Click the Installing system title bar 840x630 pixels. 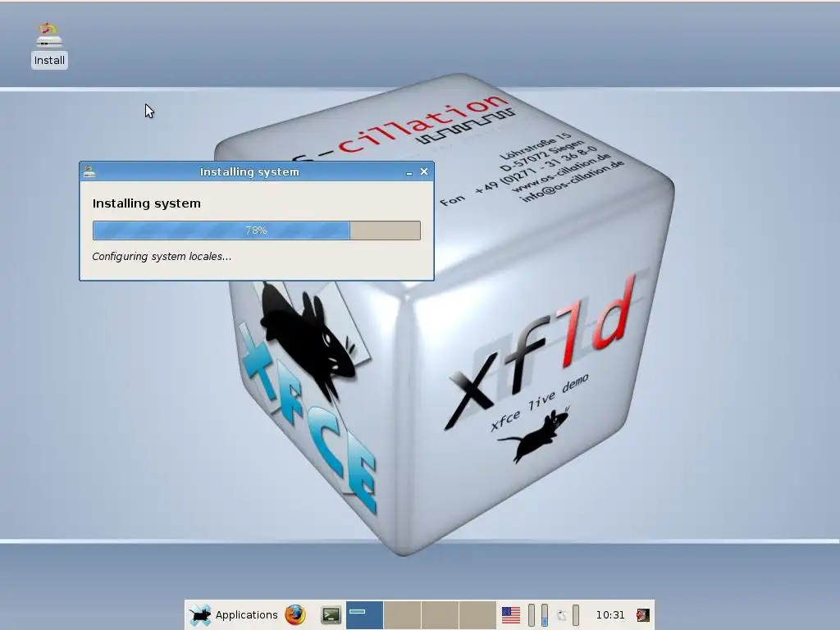[249, 172]
